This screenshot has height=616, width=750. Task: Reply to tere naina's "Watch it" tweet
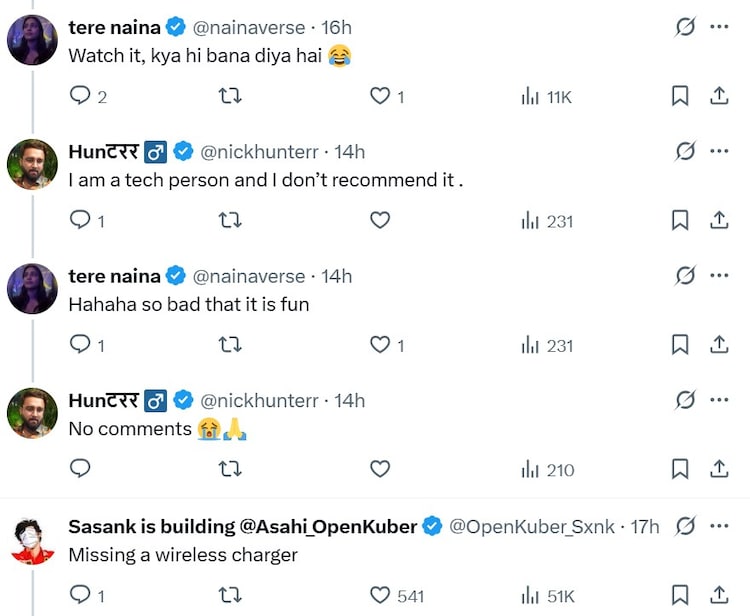(80, 96)
